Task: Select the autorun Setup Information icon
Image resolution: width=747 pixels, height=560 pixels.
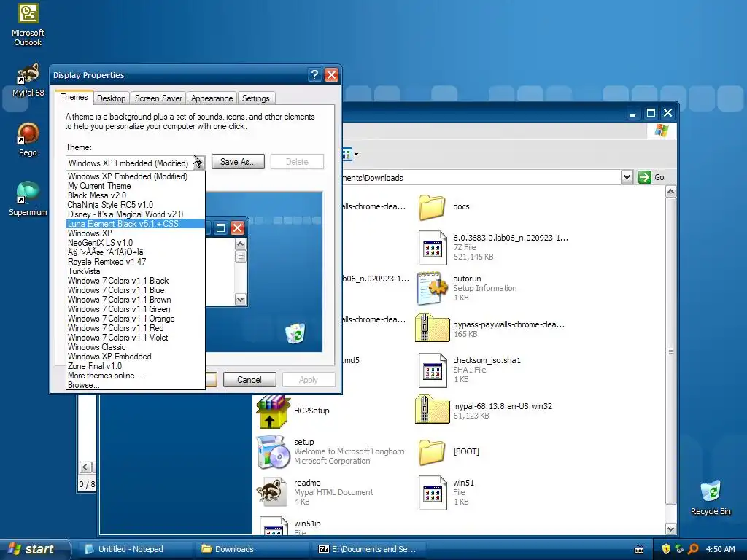Action: coord(432,288)
